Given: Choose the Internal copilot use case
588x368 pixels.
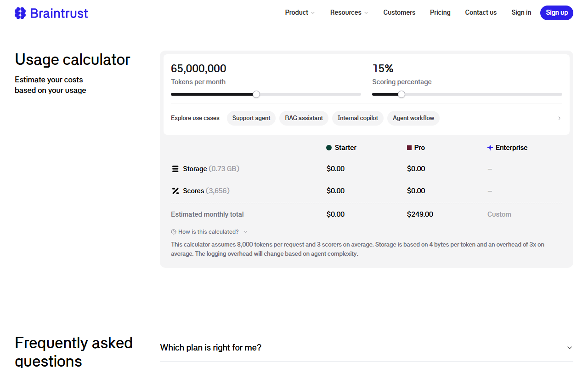Looking at the screenshot, I should (358, 118).
